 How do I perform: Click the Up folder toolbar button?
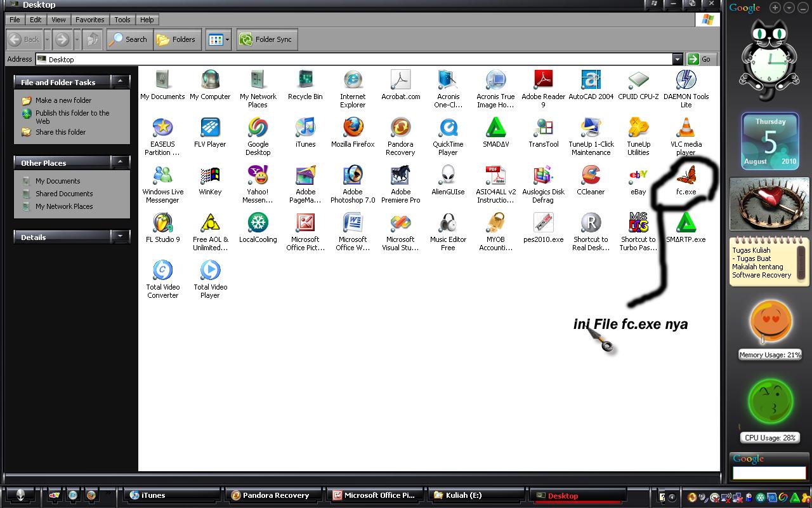pos(93,39)
